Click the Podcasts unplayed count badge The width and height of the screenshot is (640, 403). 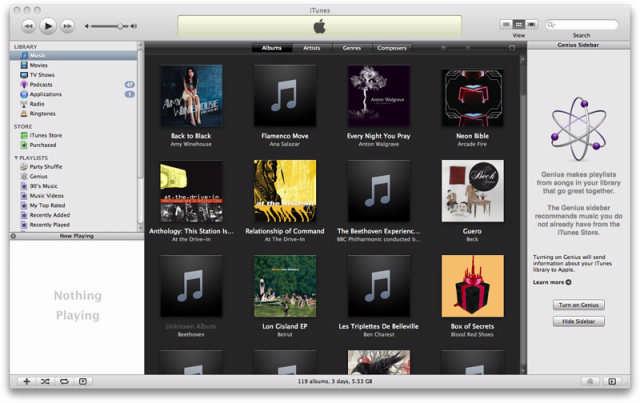tap(129, 85)
